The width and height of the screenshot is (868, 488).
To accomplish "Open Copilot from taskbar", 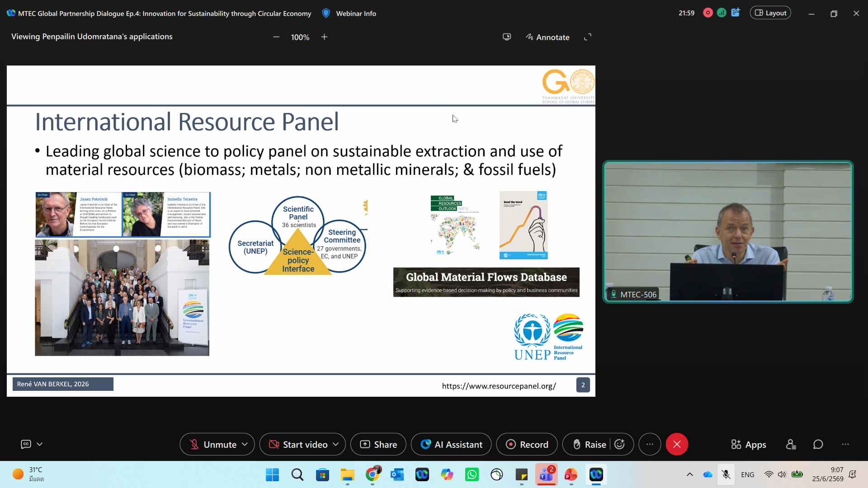I will click(x=447, y=474).
